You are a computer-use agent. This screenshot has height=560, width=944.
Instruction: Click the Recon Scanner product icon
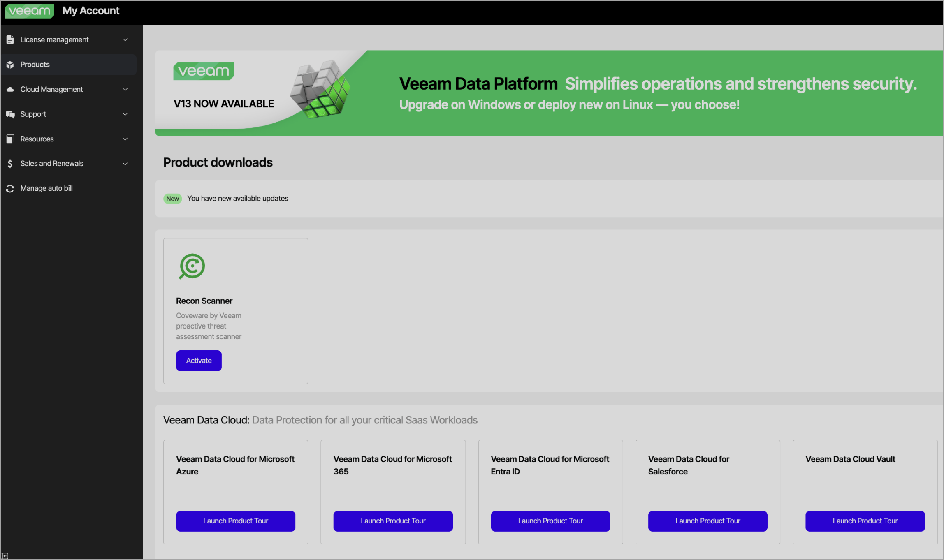click(192, 266)
